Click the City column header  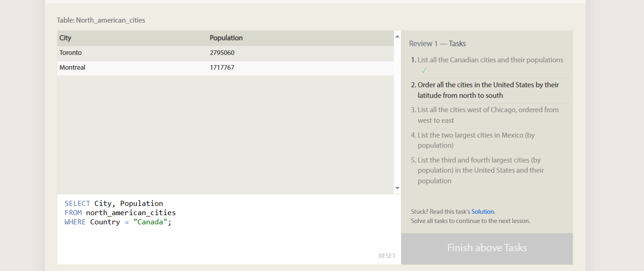pos(65,38)
